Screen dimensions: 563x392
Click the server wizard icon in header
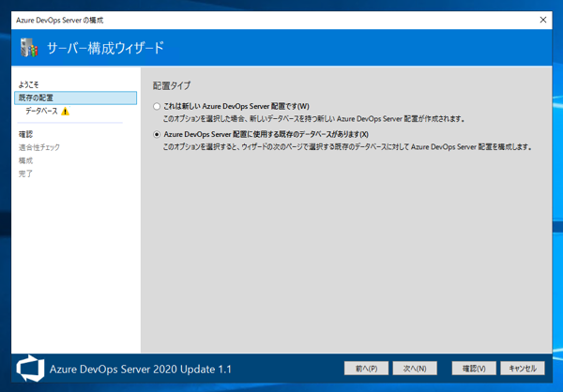click(x=29, y=48)
